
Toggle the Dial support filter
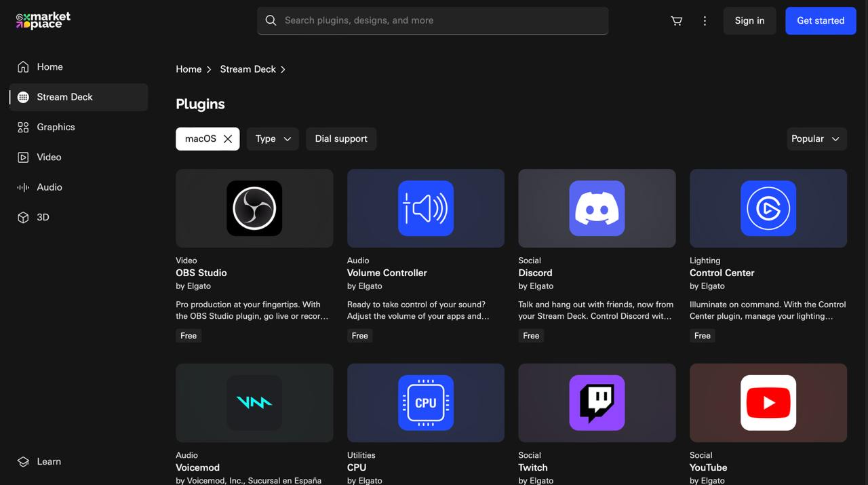click(x=341, y=139)
